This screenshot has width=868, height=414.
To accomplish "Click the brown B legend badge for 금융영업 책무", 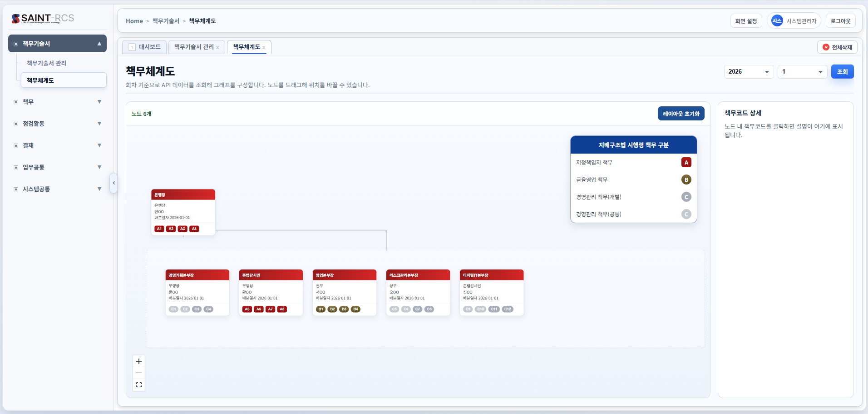I will pyautogui.click(x=686, y=180).
